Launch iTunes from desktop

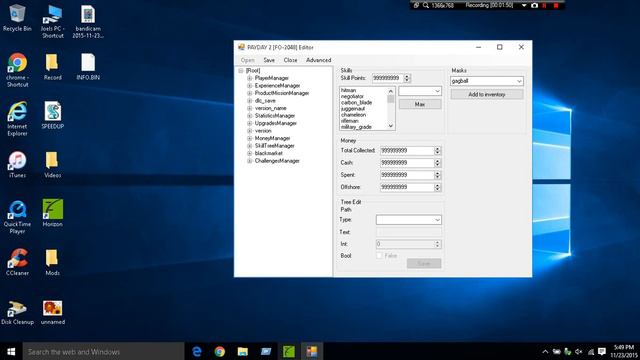(x=17, y=164)
